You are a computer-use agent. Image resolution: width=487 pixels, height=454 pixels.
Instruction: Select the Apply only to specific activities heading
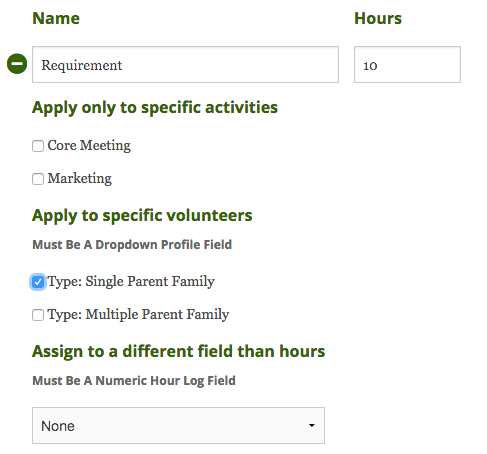(155, 108)
